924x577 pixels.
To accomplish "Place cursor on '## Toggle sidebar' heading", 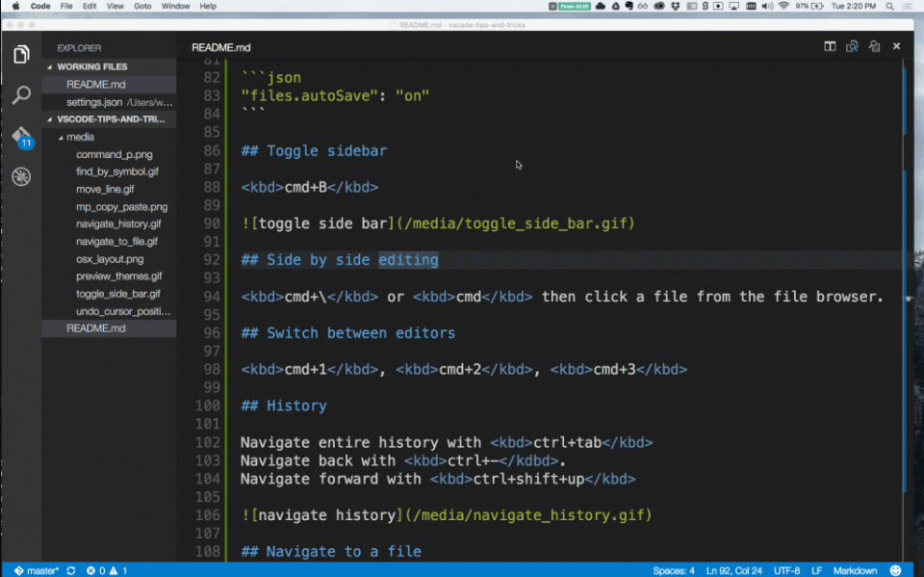I will 314,151.
